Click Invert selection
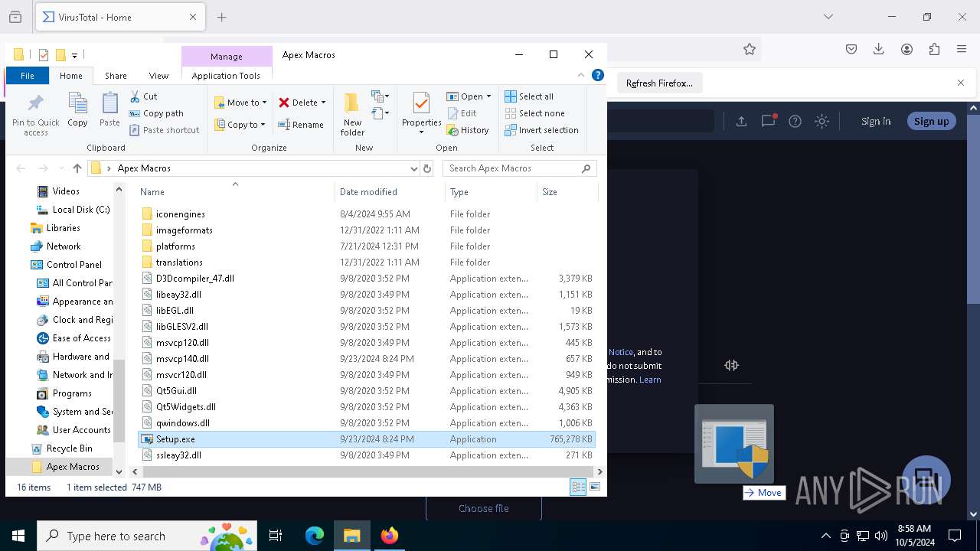The image size is (980, 551). point(541,130)
